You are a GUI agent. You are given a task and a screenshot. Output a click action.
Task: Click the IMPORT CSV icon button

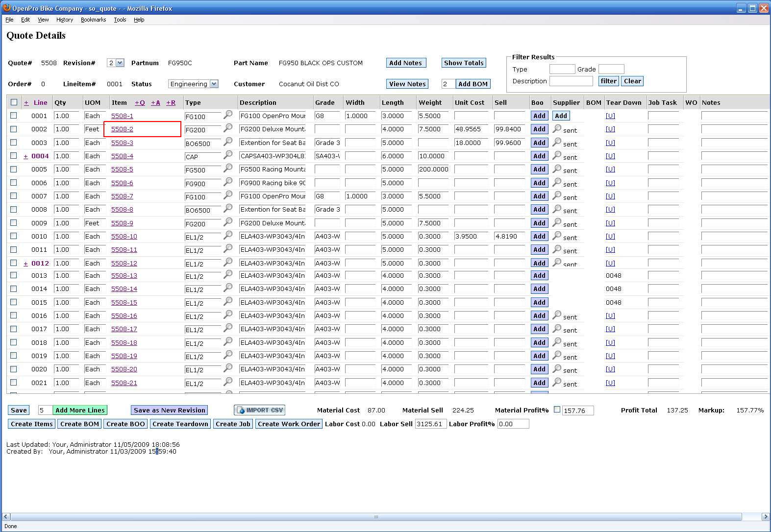259,410
